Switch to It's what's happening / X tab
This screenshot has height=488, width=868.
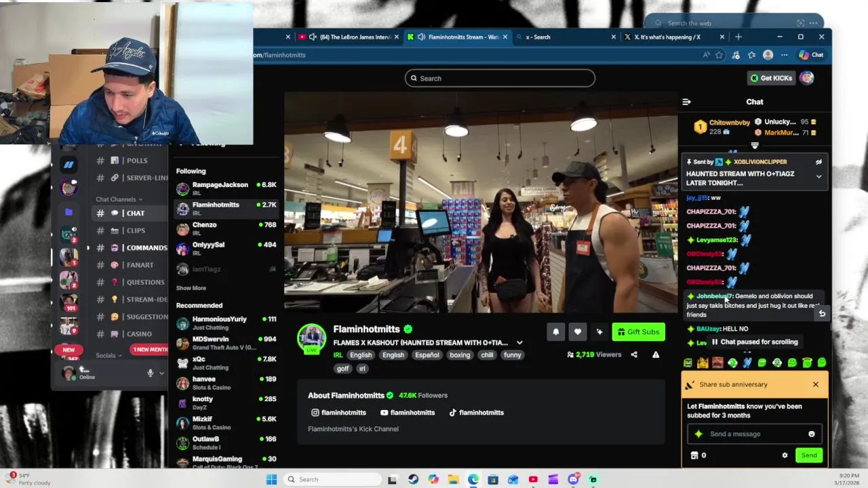click(674, 37)
